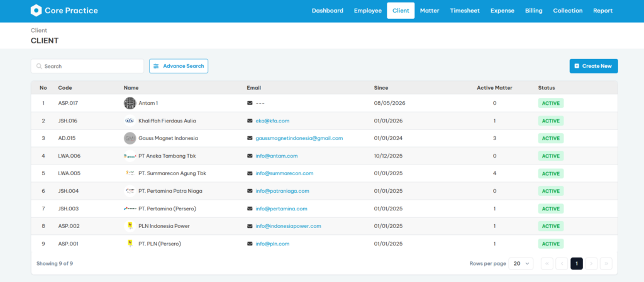The image size is (644, 282).
Task: Click PT. Pertamina (Persero) logo icon
Action: (130, 209)
